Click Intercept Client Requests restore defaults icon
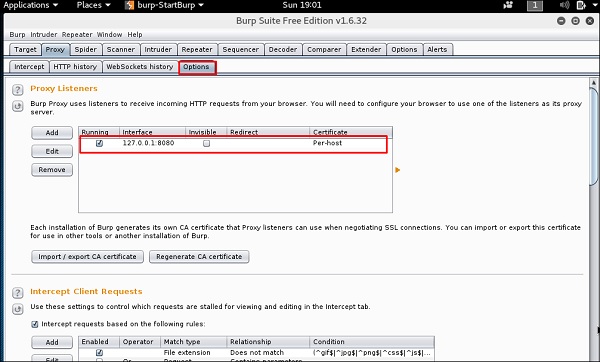 (x=18, y=309)
